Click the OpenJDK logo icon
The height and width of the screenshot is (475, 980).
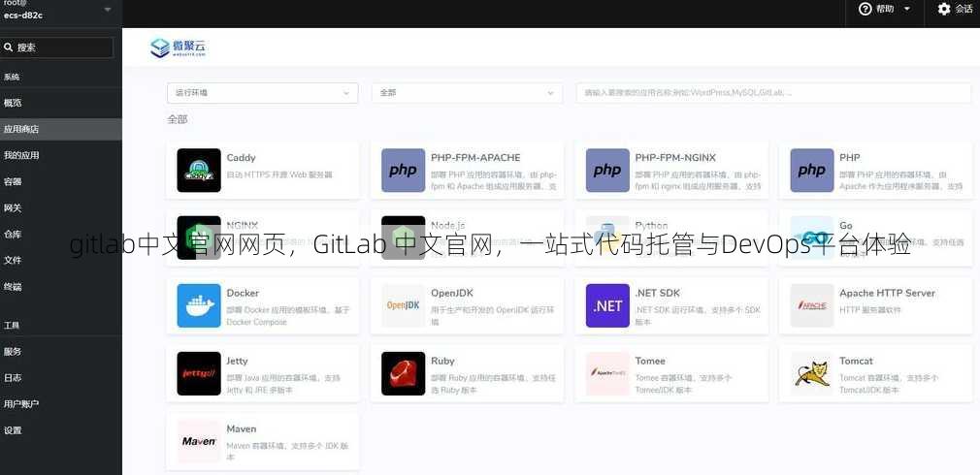coord(403,306)
